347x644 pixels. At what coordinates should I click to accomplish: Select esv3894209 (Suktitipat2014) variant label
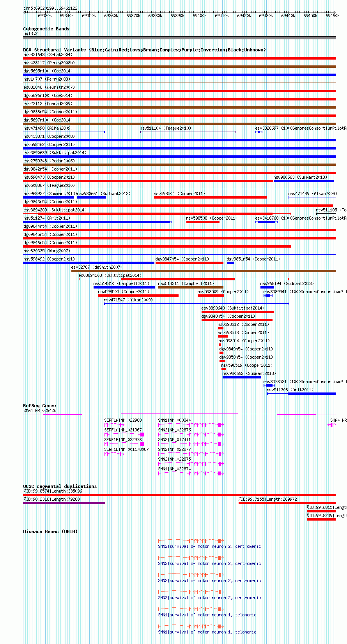pyautogui.click(x=55, y=210)
